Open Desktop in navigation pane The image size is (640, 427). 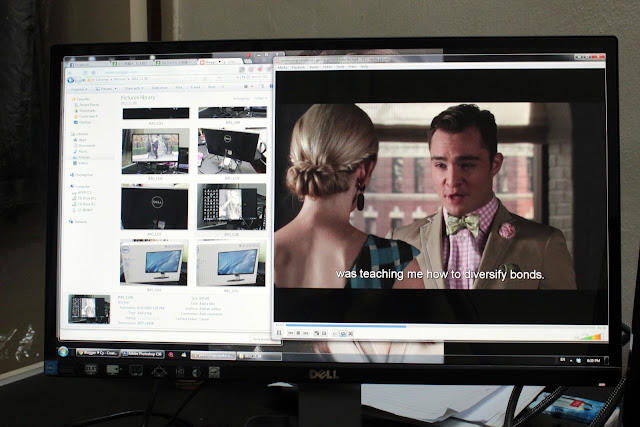[82, 122]
